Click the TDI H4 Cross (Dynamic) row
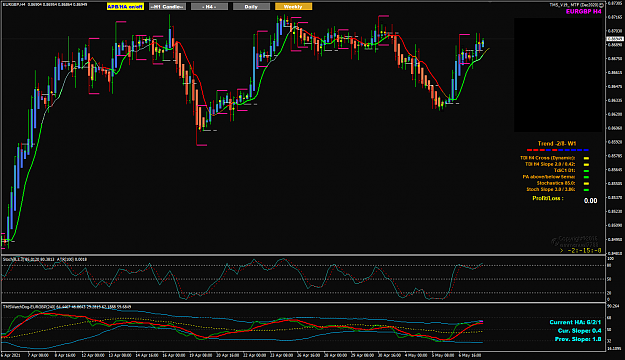The image size is (625, 360). coord(548,158)
